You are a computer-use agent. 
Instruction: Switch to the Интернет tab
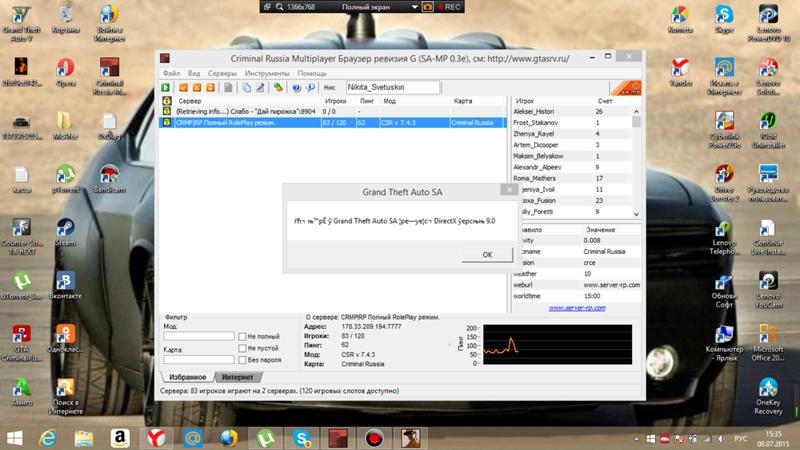238,377
